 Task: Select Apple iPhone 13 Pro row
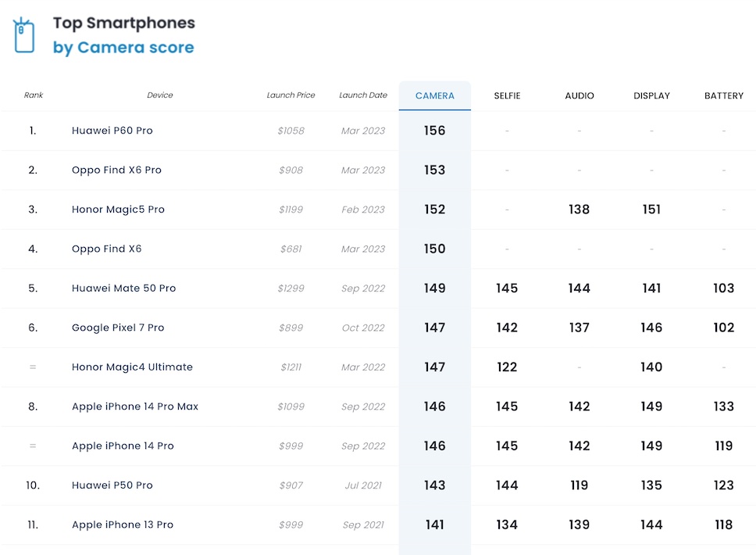click(x=123, y=525)
